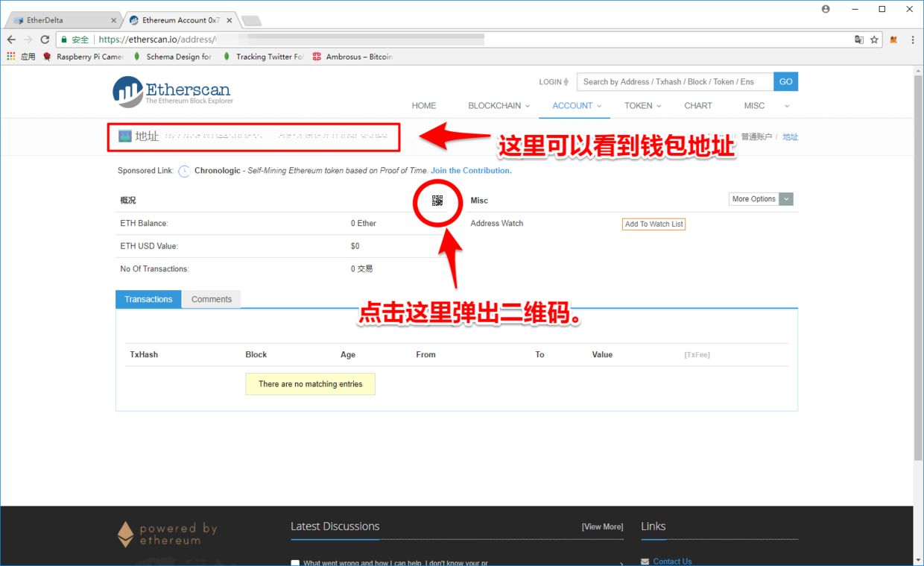Image resolution: width=924 pixels, height=566 pixels.
Task: Open the Contact Us link
Action: pyautogui.click(x=672, y=562)
